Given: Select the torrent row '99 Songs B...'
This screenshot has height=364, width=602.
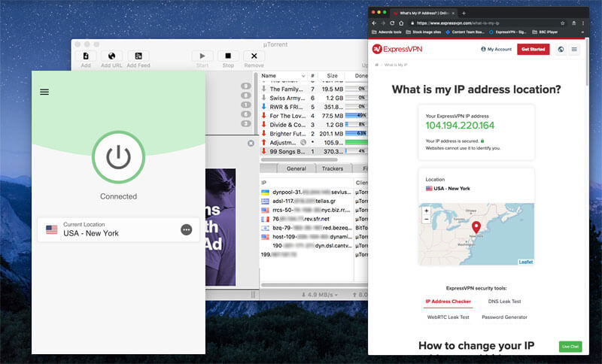Looking at the screenshot, I should point(314,151).
